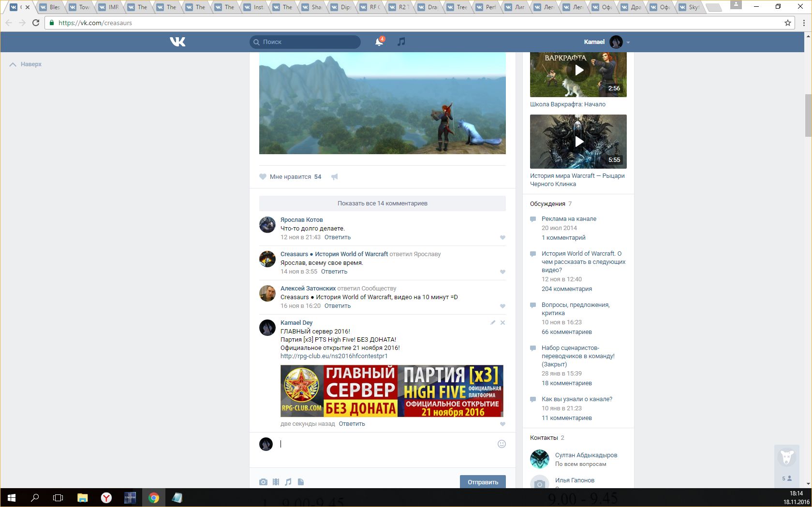Screen dimensions: 812x507
Task: Switch to the Tree browser tab
Action: point(457,7)
